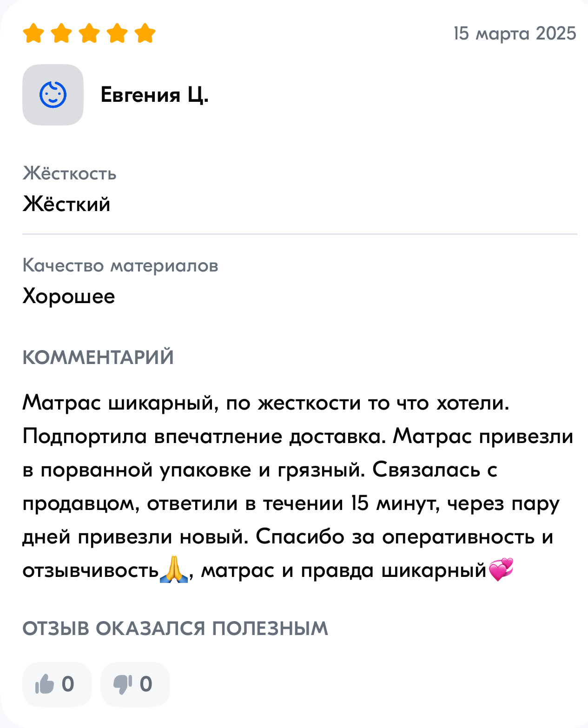Click the second rating star
Image resolution: width=588 pixels, height=728 pixels.
pyautogui.click(x=61, y=33)
